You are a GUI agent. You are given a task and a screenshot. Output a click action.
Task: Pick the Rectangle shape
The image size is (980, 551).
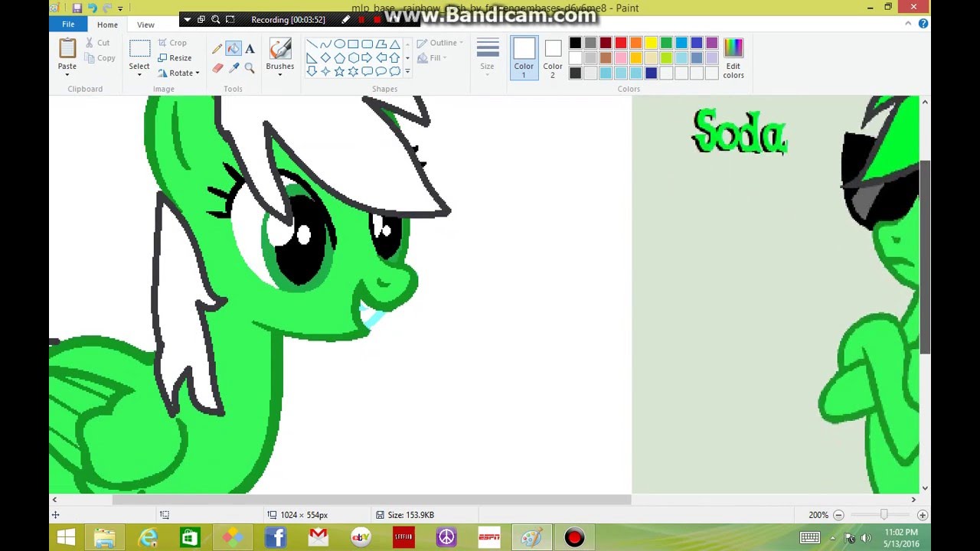(x=353, y=44)
